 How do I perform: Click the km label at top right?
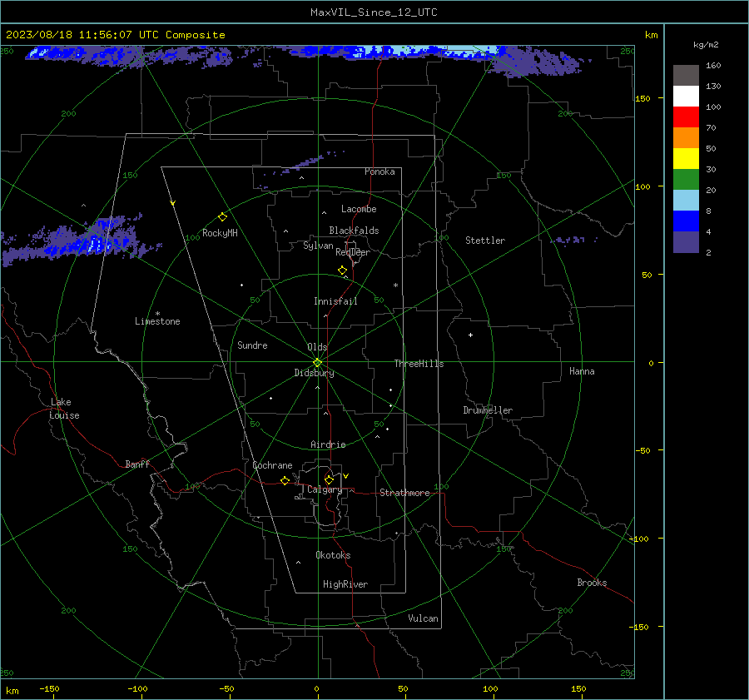click(651, 35)
